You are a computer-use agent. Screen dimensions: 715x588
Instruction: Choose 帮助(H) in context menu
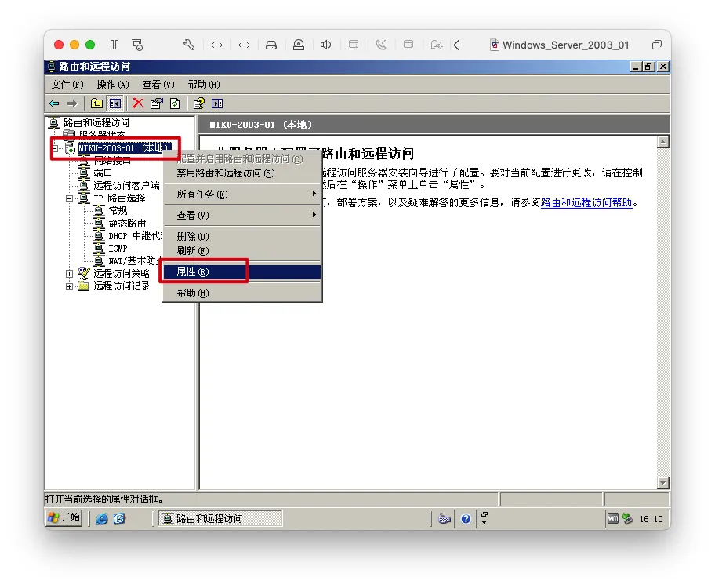click(x=242, y=293)
